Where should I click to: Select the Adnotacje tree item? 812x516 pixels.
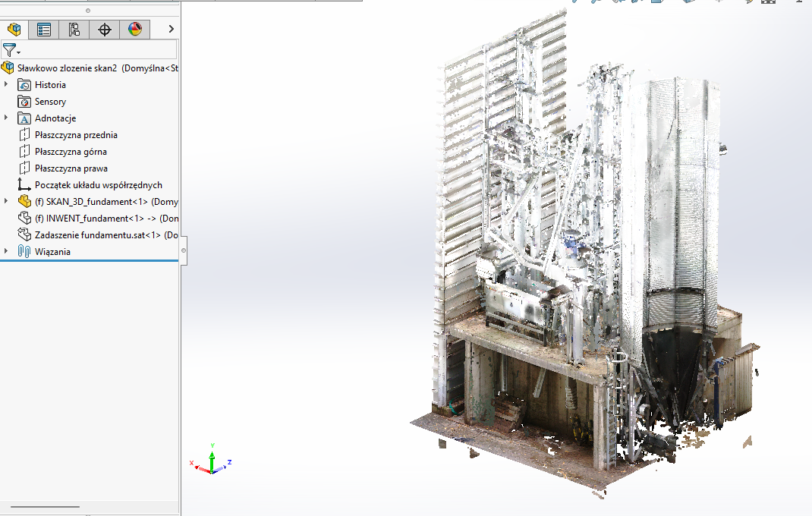(55, 118)
